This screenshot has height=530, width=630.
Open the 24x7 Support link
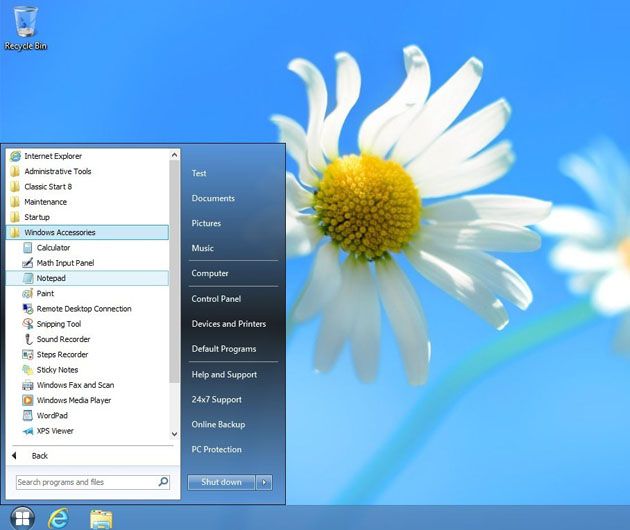pos(217,399)
